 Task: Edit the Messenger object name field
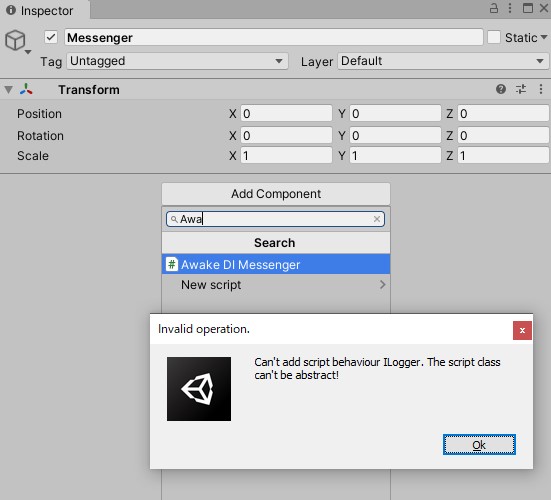pos(273,37)
